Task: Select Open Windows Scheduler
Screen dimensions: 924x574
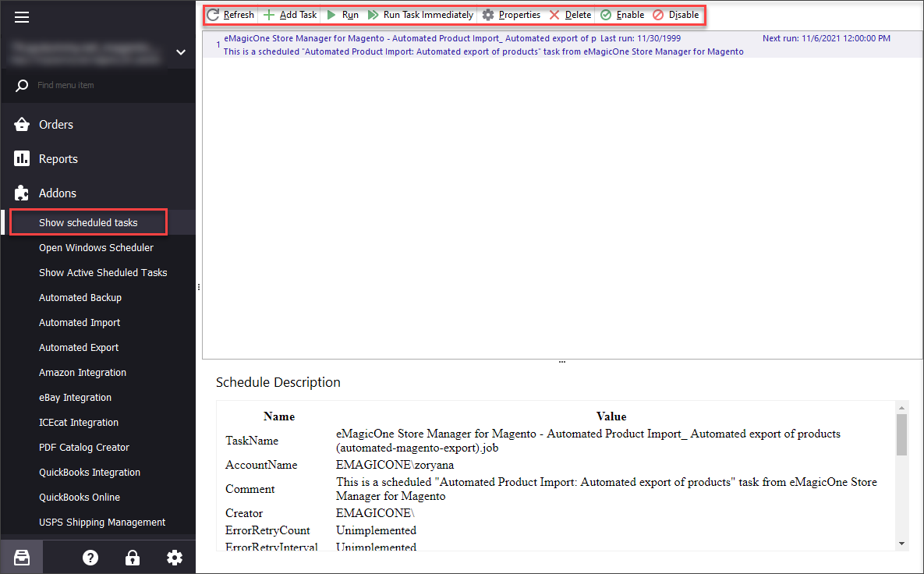Action: [x=96, y=247]
